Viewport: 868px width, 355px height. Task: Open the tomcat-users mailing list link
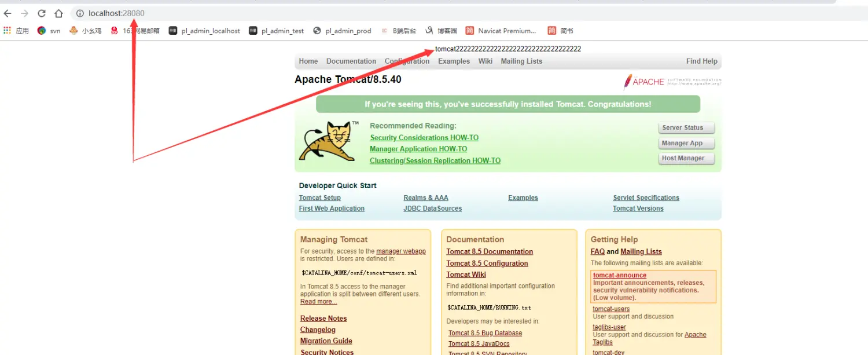[x=611, y=309]
